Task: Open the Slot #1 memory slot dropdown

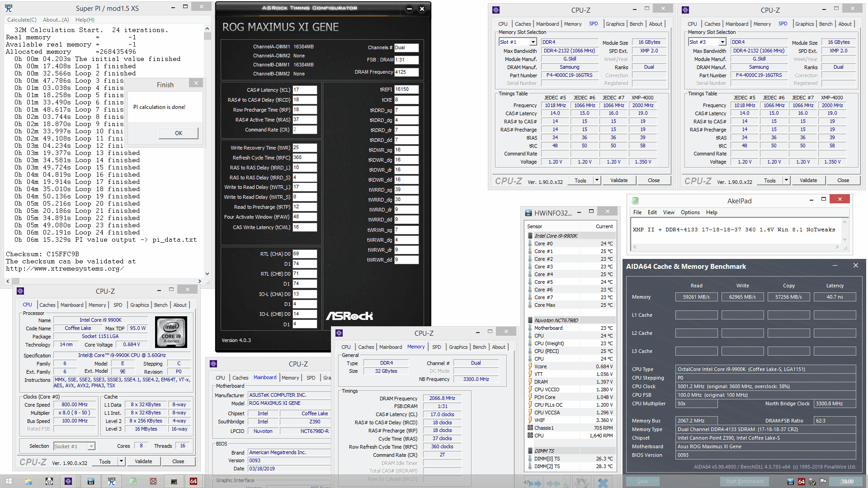Action: [x=533, y=42]
